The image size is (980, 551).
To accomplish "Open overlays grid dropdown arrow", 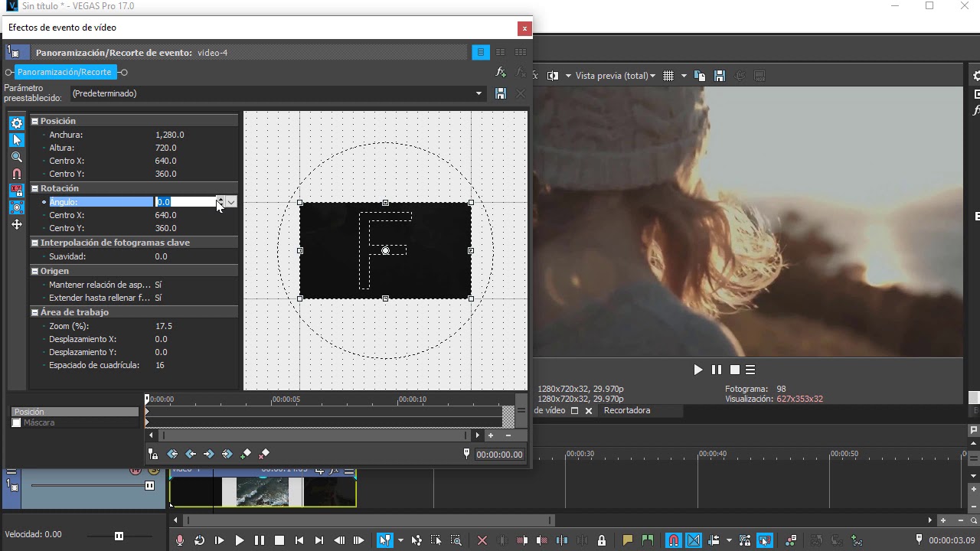I will coord(684,76).
